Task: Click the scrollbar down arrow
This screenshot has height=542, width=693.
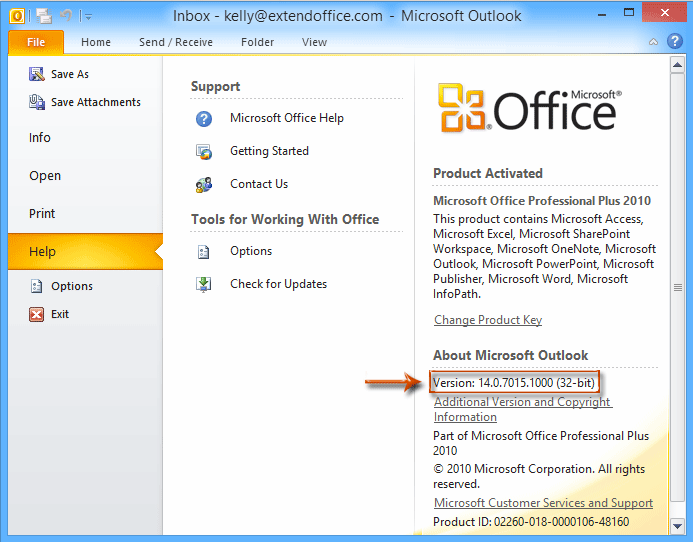Action: pyautogui.click(x=677, y=526)
